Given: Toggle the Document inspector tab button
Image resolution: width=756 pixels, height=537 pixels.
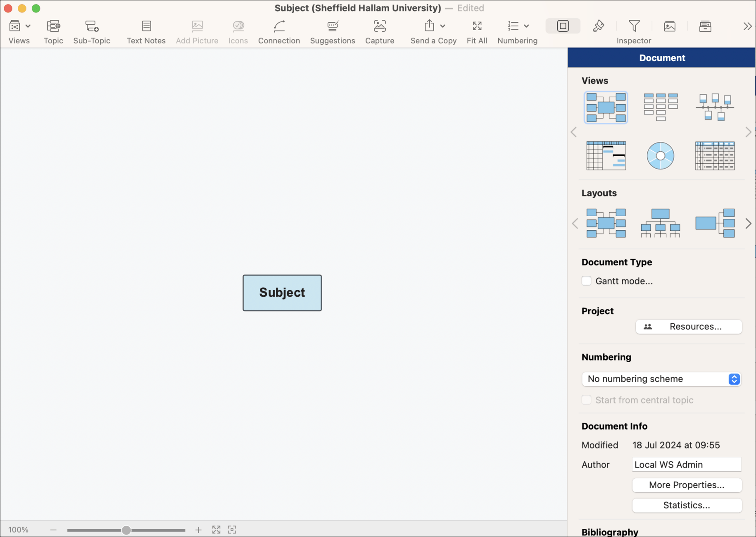Looking at the screenshot, I should click(x=563, y=26).
